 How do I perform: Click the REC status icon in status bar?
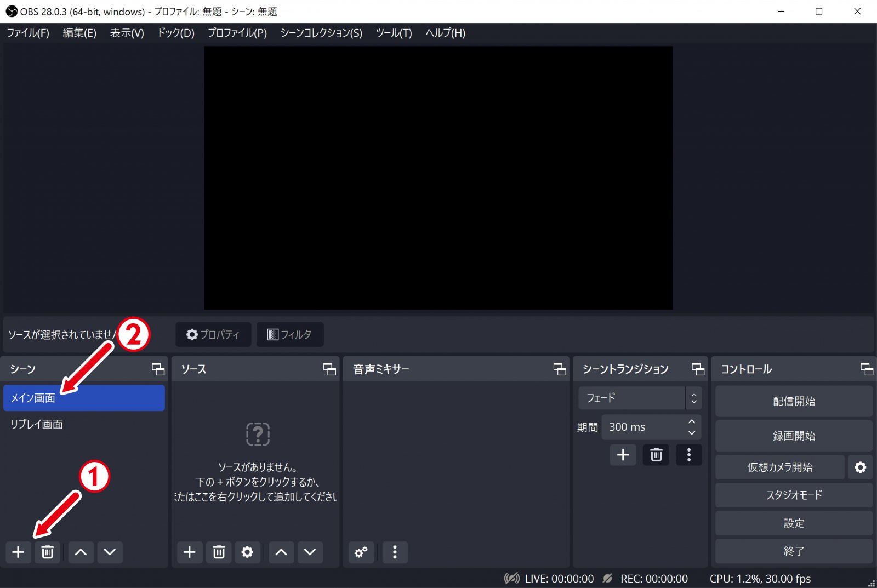click(x=607, y=578)
